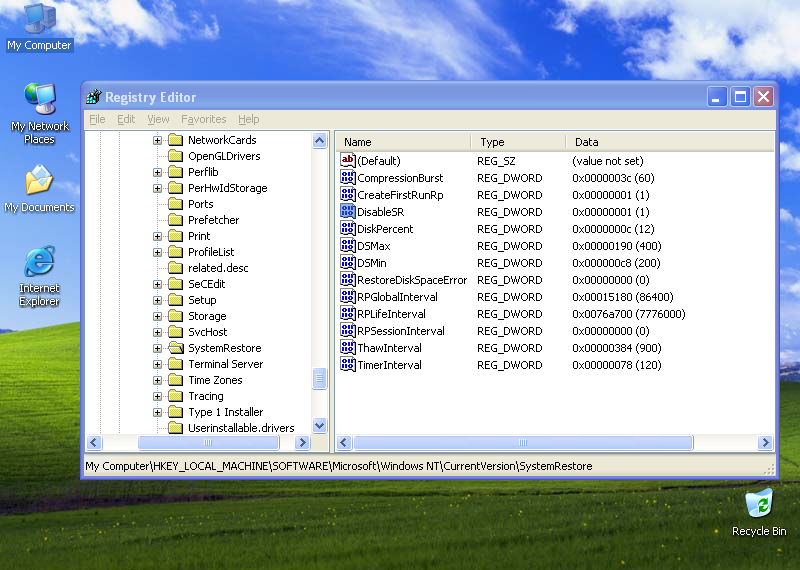Expand the SystemRestore key

point(158,348)
